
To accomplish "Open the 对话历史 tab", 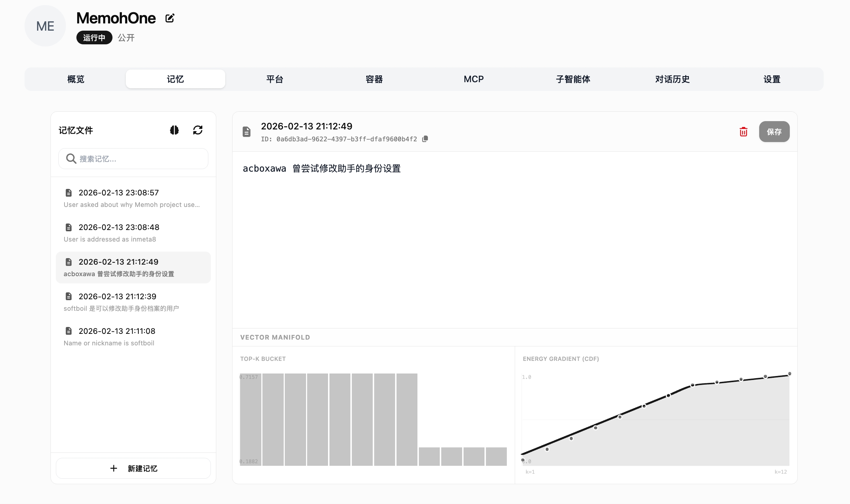I will click(x=672, y=79).
